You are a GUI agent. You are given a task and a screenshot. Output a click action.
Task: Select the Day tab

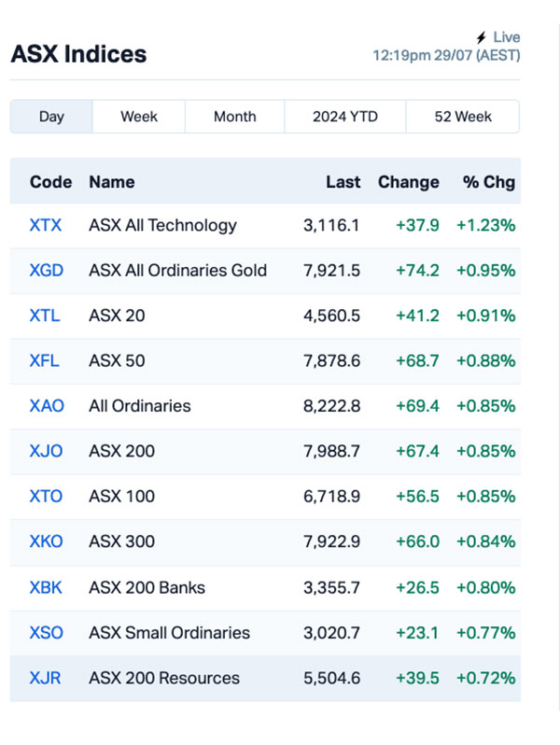click(x=51, y=117)
